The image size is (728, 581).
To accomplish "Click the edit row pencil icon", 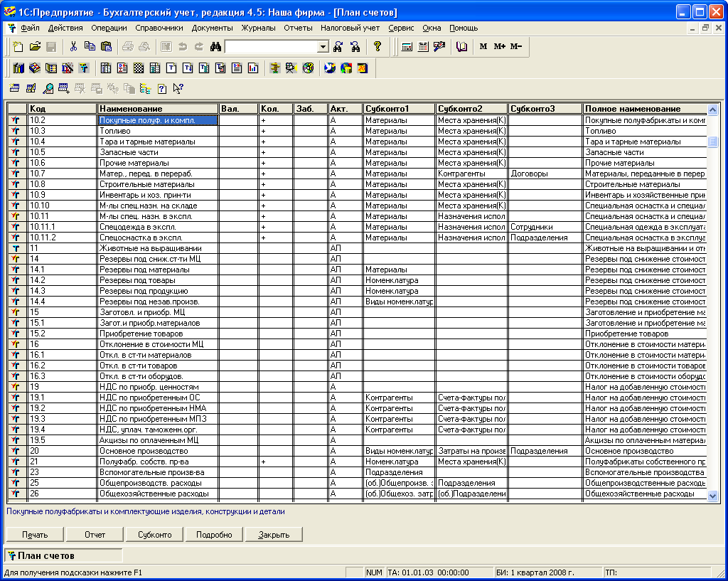I will [31, 88].
